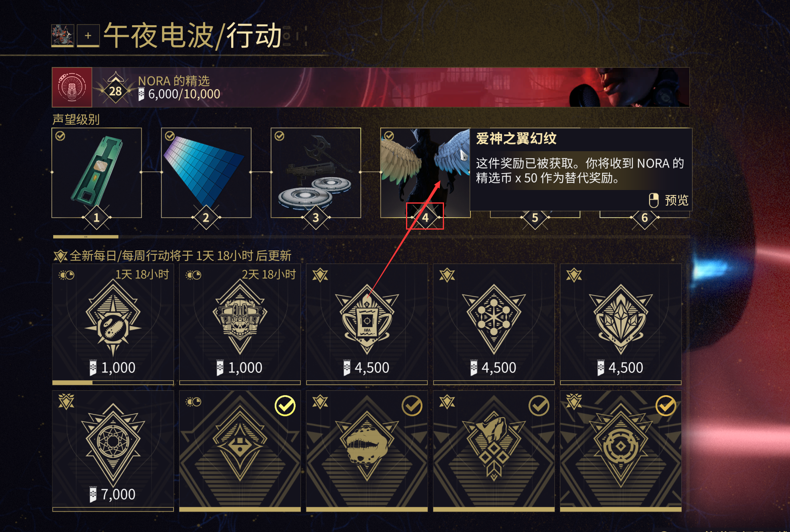Open the tier 3 weapon and discs reward
This screenshot has width=790, height=532.
coord(316,172)
